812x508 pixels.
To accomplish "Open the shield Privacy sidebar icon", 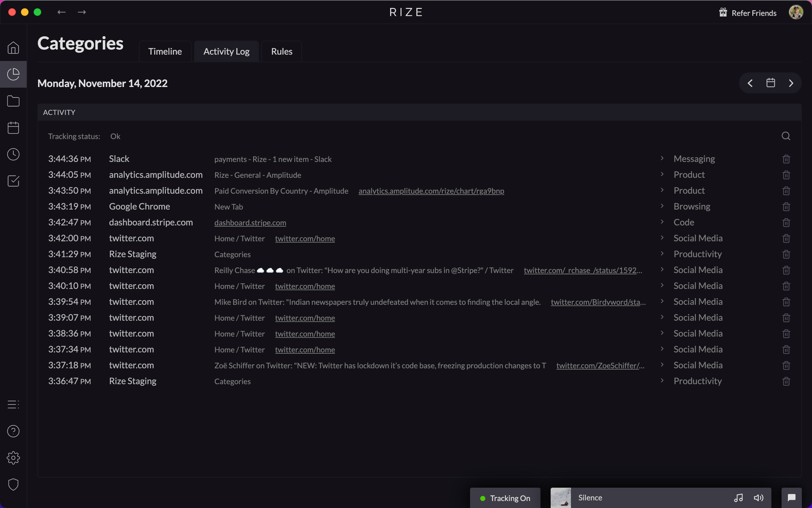I will [13, 485].
